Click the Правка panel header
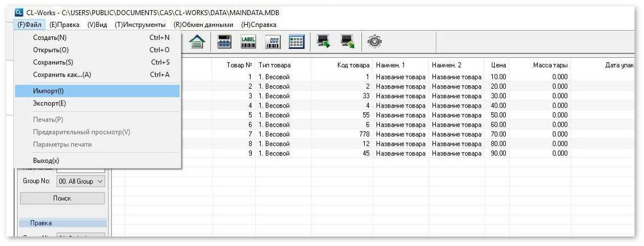Image resolution: width=644 pixels, height=246 pixels. (63, 223)
